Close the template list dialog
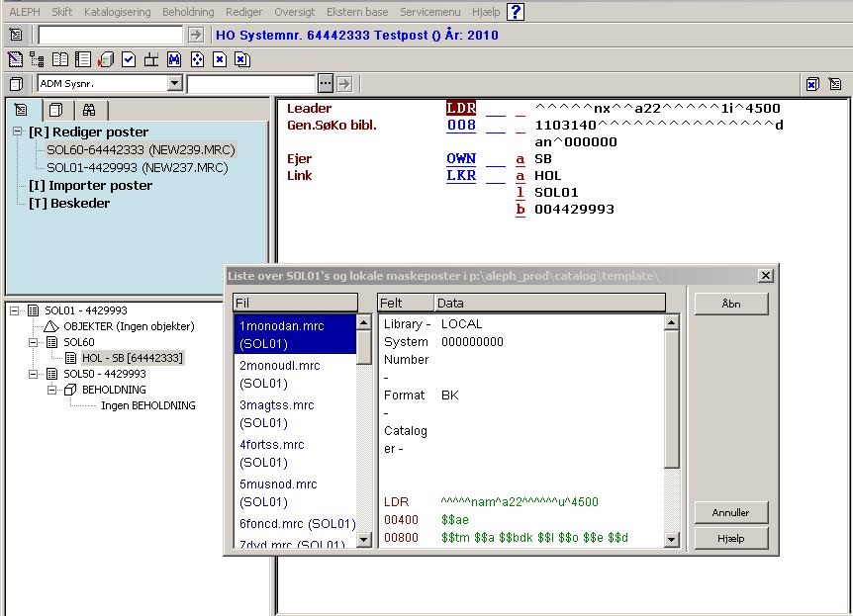This screenshot has height=616, width=853. 764,275
